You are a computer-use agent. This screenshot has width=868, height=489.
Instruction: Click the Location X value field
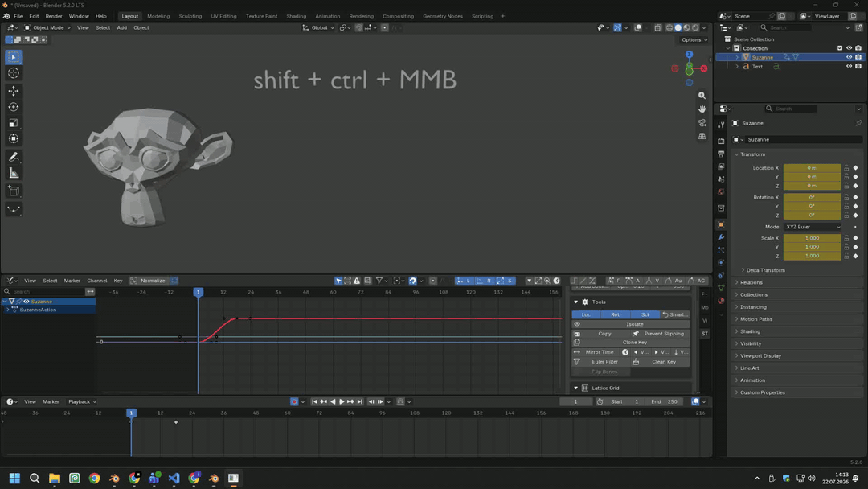pos(812,168)
